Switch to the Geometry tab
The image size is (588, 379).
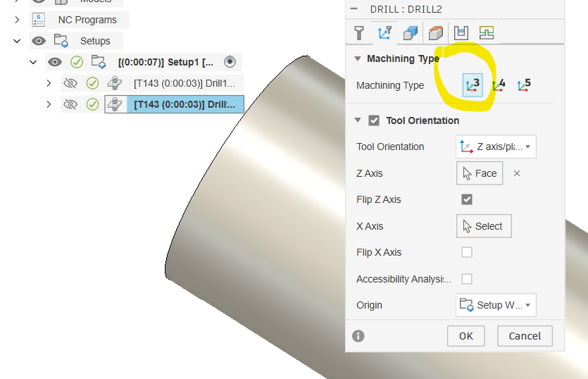tap(410, 32)
